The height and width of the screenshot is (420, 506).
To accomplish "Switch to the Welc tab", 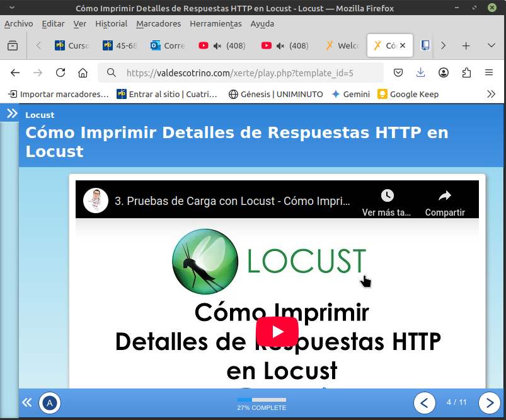I will [343, 45].
